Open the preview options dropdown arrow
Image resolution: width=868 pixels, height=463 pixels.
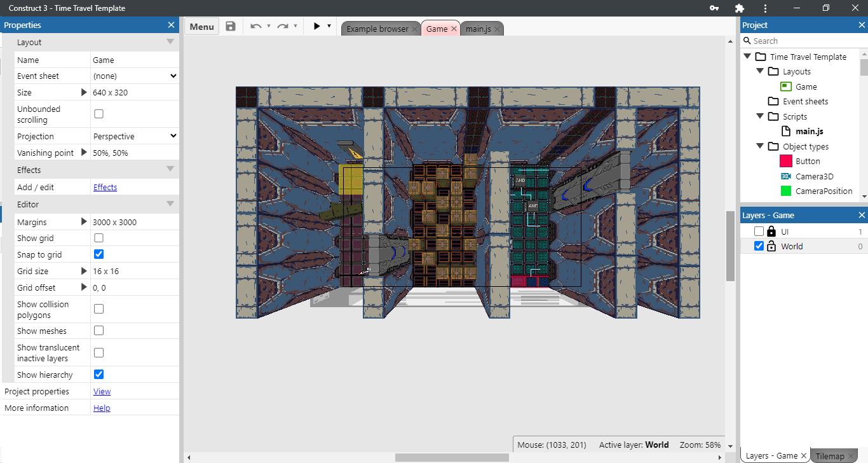click(329, 26)
